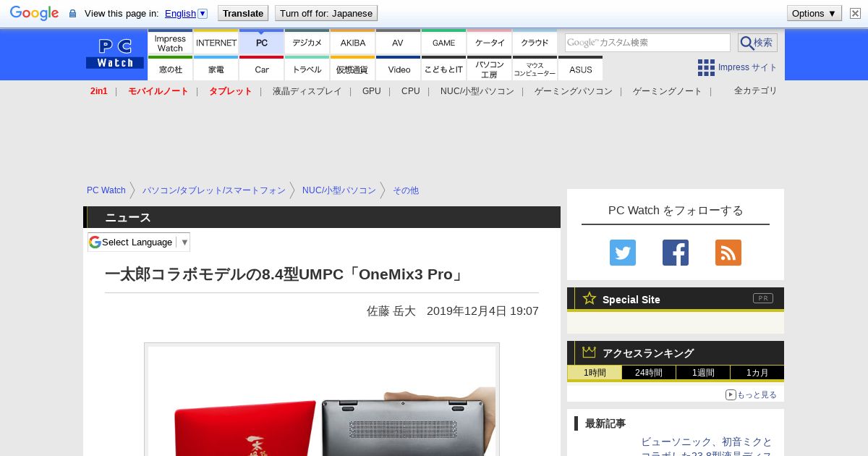Viewport: 868px width, 456px height.
Task: Open the INTERNET tab
Action: 216,42
